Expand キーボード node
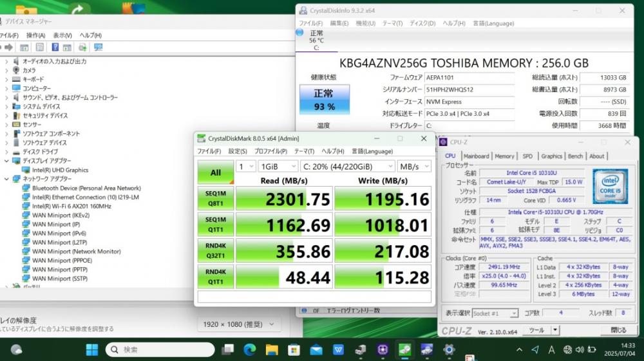 point(6,80)
